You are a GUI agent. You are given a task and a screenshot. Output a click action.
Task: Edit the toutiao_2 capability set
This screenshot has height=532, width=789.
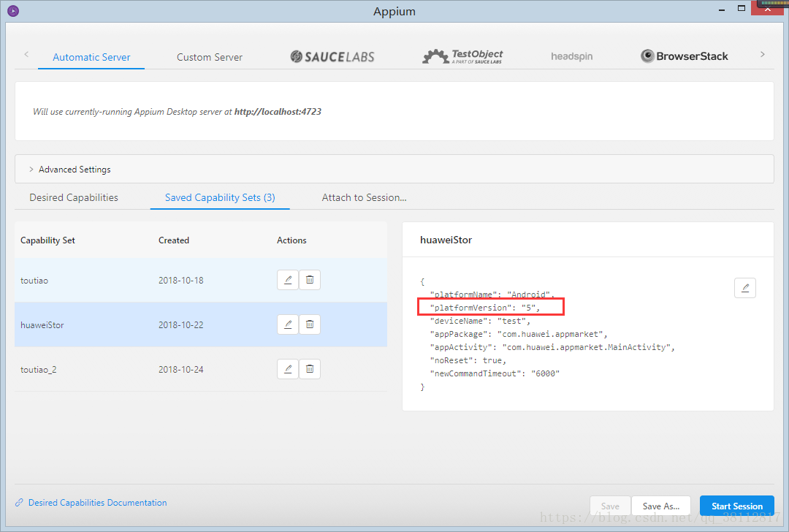(x=287, y=369)
